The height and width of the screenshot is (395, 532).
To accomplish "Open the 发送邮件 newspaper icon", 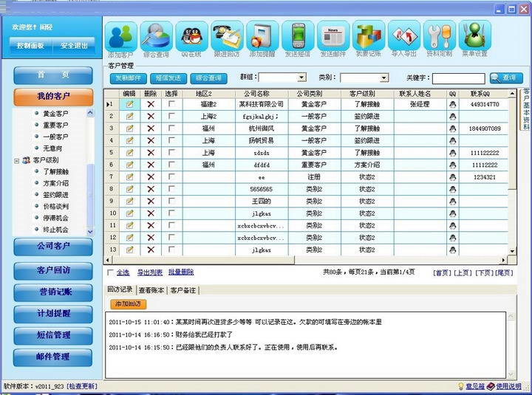I will 332,36.
